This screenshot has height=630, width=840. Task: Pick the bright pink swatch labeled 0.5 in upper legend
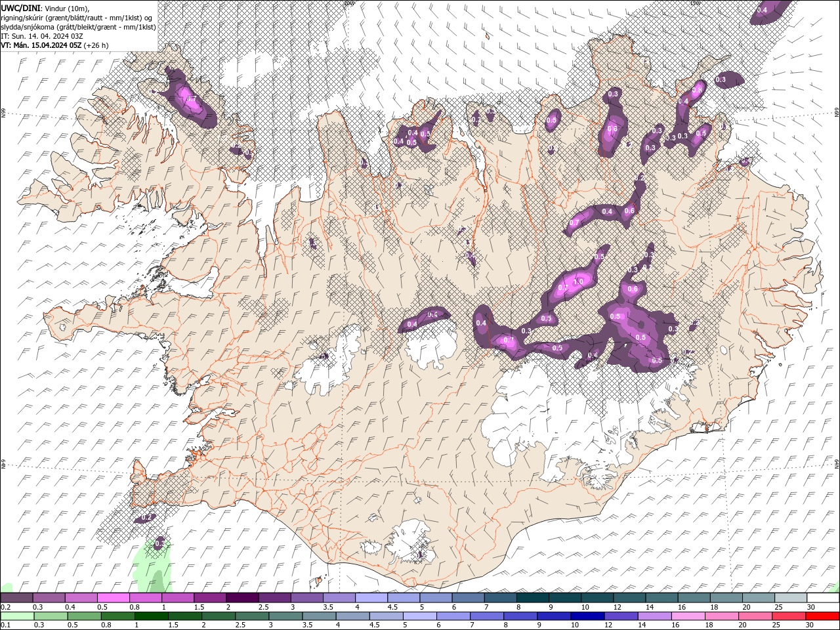tap(113, 598)
